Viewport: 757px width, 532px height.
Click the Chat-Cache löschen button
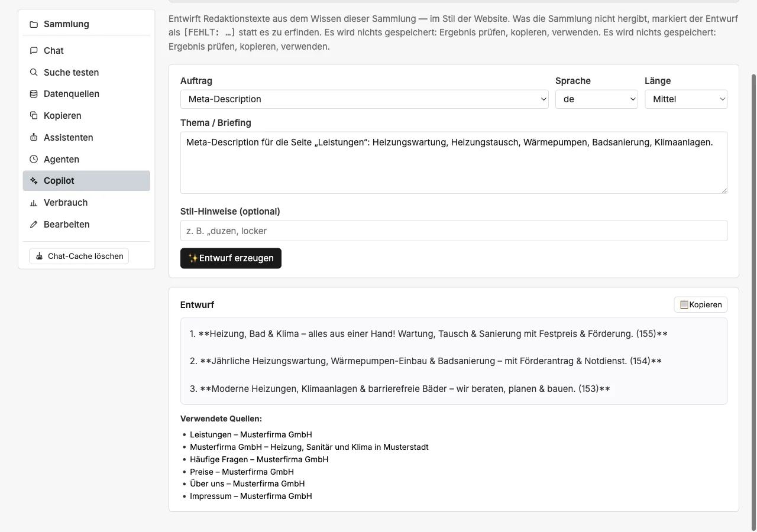coord(79,256)
